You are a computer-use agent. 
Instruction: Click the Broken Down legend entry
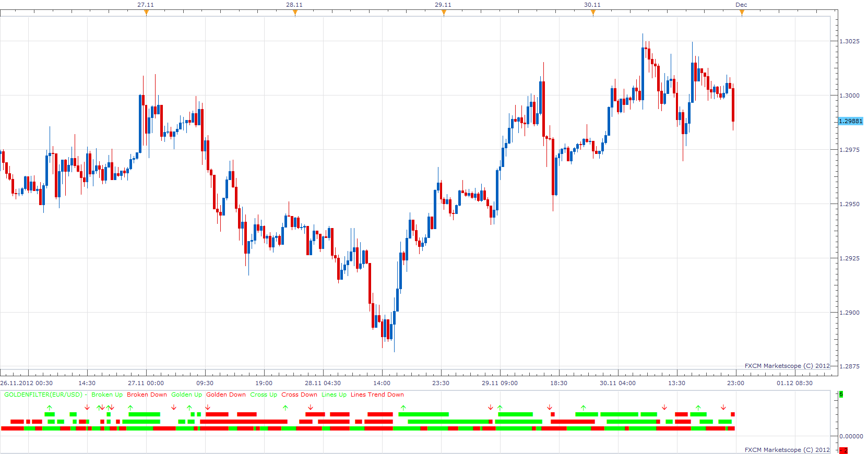[147, 395]
